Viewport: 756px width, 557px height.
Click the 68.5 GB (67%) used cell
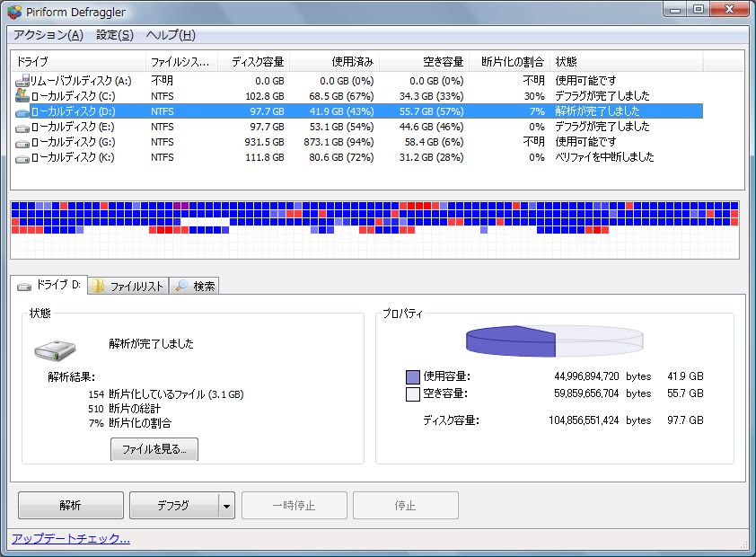pyautogui.click(x=341, y=96)
